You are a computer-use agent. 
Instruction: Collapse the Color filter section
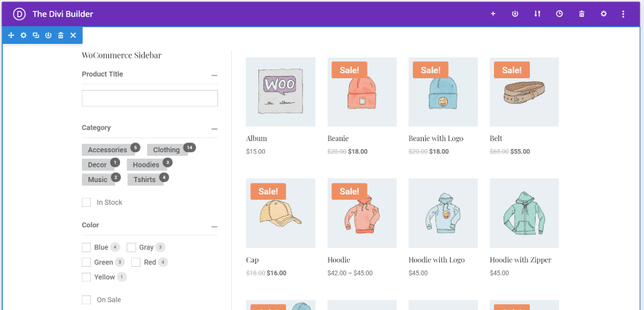click(214, 226)
